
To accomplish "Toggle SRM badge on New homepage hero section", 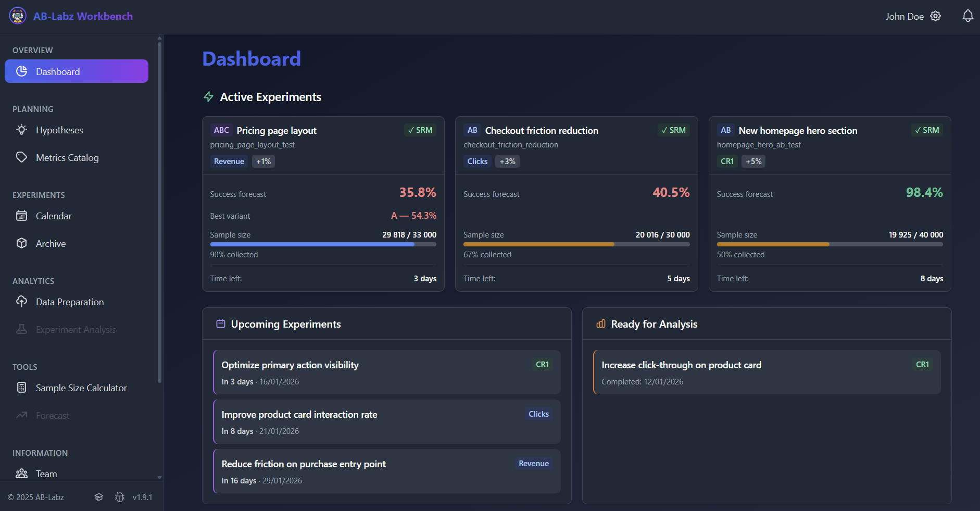I will coord(926,130).
